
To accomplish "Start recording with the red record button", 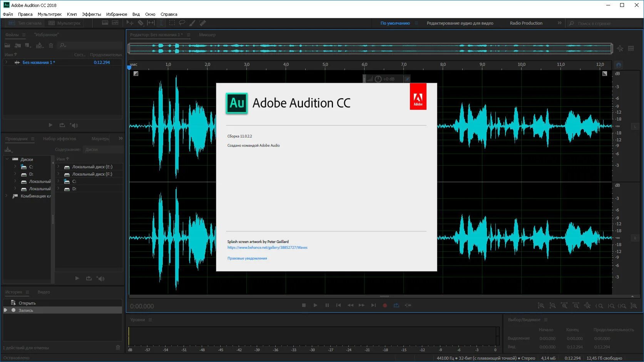I will 385,305.
